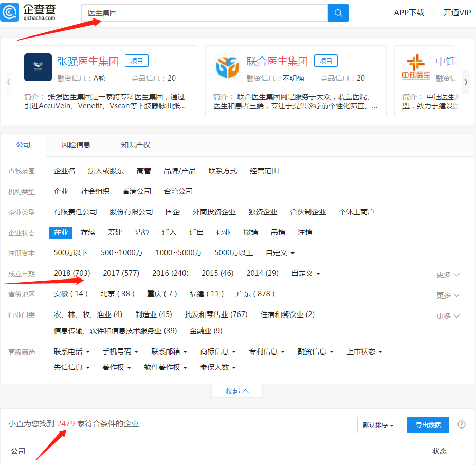476x465 pixels.
Task: Filter registered capital 500万以下
Action: (71, 253)
